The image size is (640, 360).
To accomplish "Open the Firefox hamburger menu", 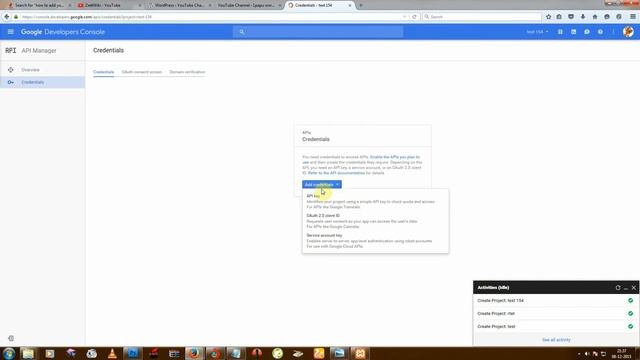I will (x=633, y=17).
